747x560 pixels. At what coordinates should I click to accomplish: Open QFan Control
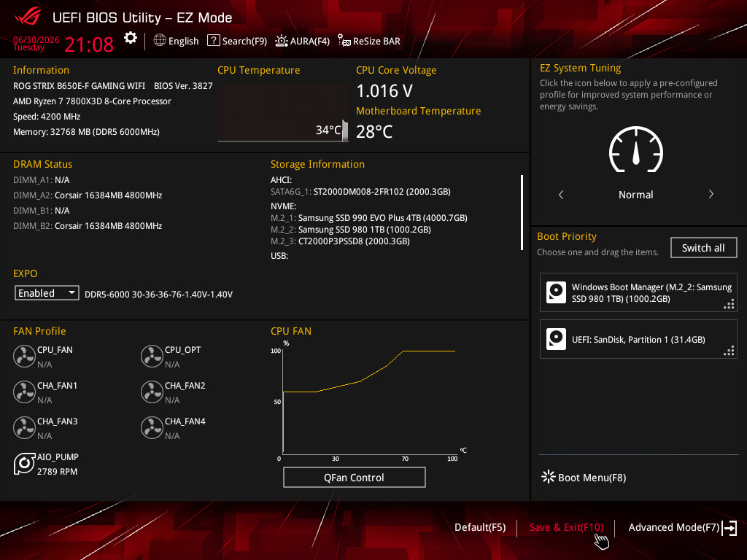pos(354,477)
